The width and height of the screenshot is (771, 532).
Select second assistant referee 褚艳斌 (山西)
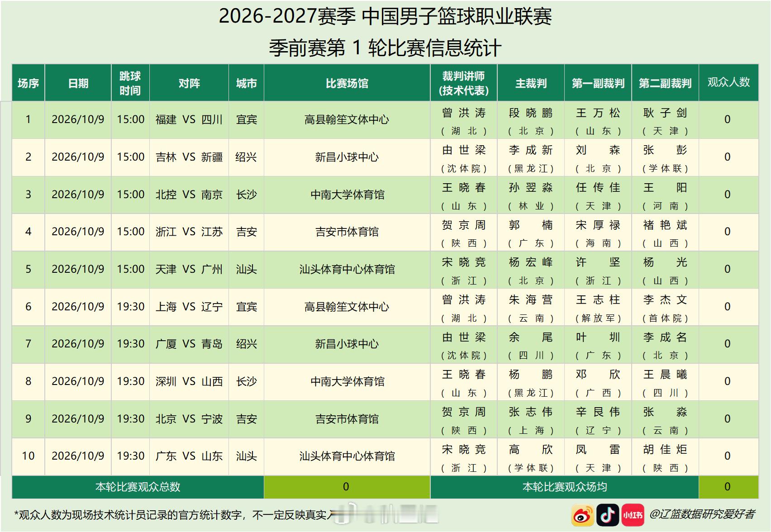click(665, 232)
